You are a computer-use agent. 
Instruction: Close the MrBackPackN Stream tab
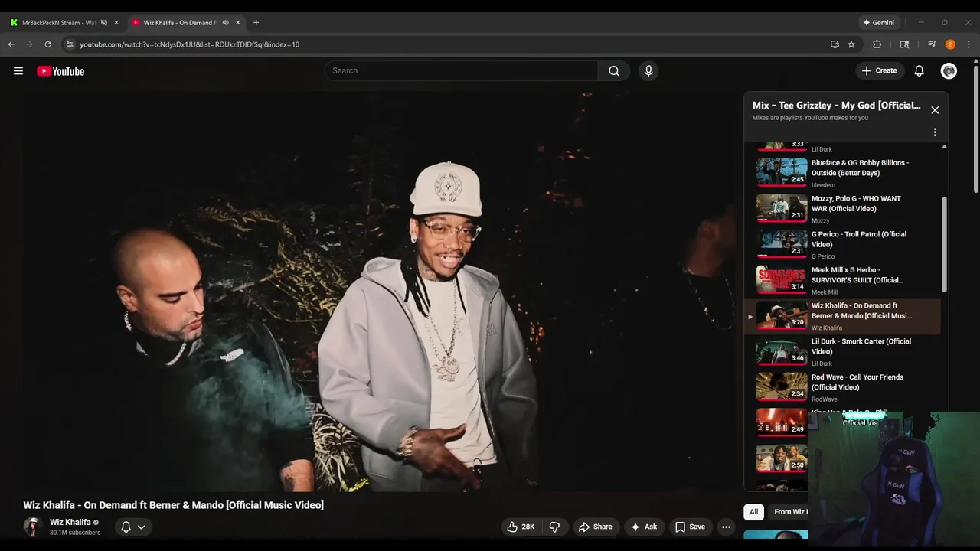click(116, 23)
